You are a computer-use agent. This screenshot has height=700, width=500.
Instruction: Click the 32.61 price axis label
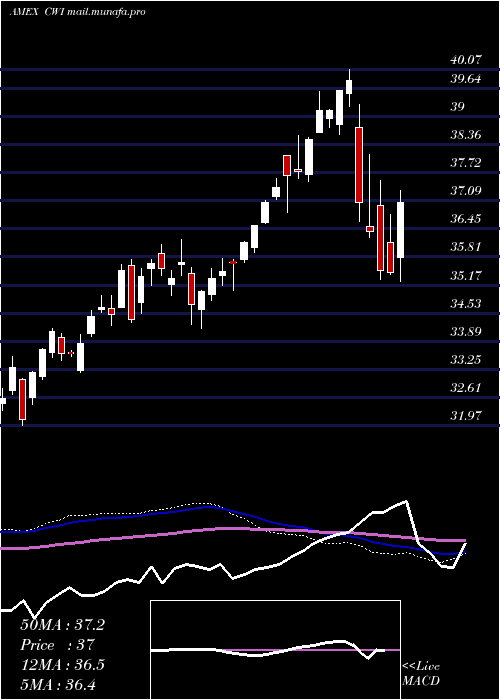465,388
